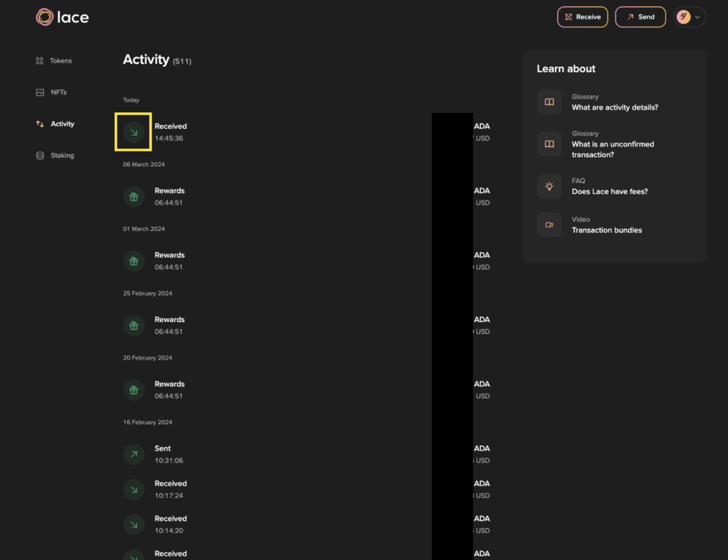Click the book icon for unconfirmed transaction
The width and height of the screenshot is (728, 560).
(549, 144)
